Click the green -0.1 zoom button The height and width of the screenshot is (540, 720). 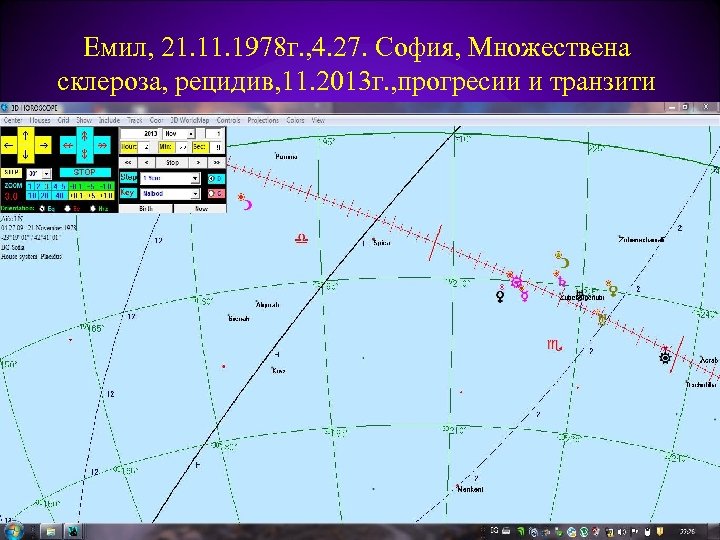76,186
